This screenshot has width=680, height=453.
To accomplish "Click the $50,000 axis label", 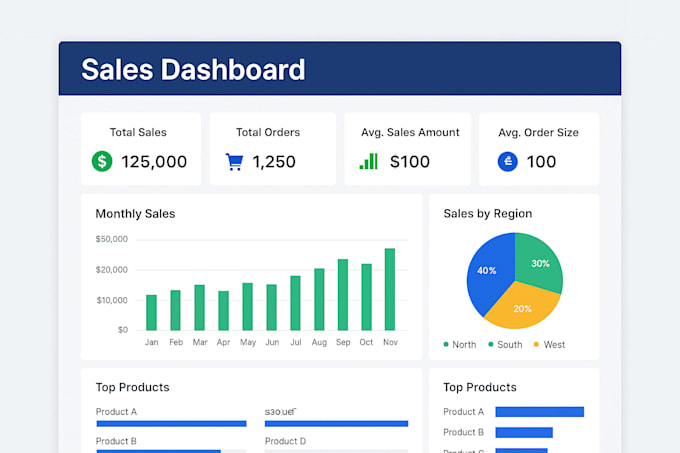I will pyautogui.click(x=111, y=239).
